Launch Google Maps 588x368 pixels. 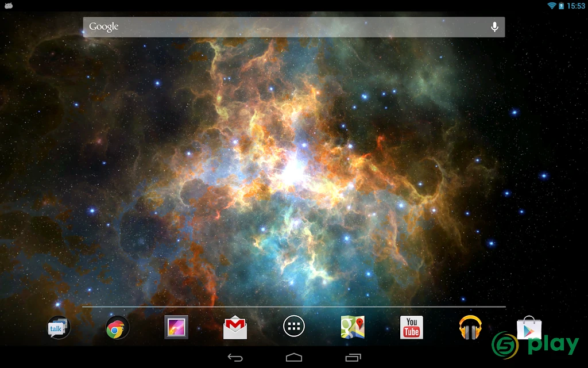[x=353, y=327]
